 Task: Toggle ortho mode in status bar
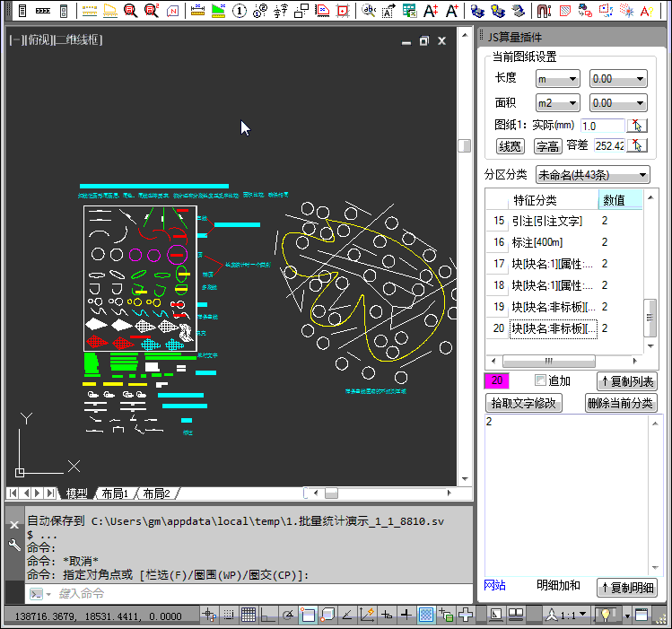point(268,615)
